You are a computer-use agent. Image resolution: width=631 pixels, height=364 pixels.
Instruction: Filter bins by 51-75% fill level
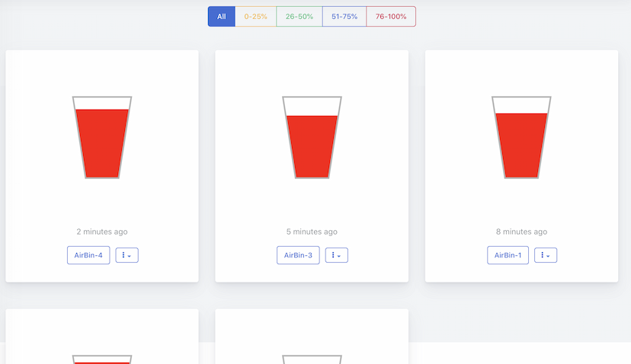pyautogui.click(x=344, y=17)
